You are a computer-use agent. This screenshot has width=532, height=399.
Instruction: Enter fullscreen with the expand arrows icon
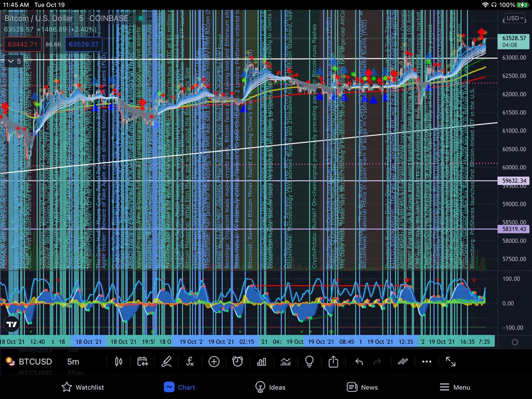[450, 362]
